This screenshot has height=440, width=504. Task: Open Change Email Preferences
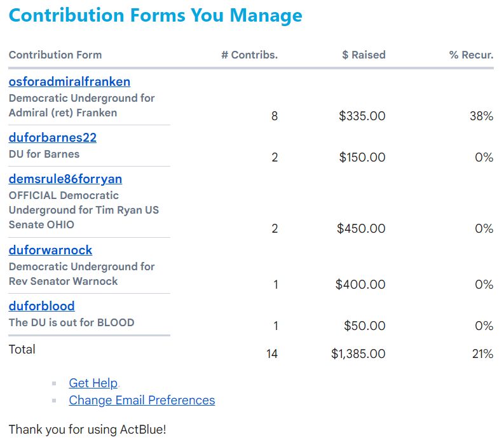[x=142, y=400]
